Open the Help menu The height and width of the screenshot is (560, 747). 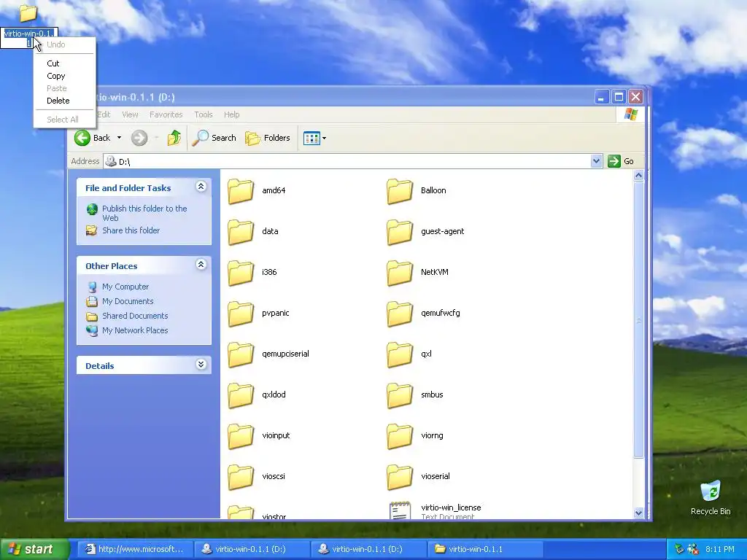(x=231, y=114)
